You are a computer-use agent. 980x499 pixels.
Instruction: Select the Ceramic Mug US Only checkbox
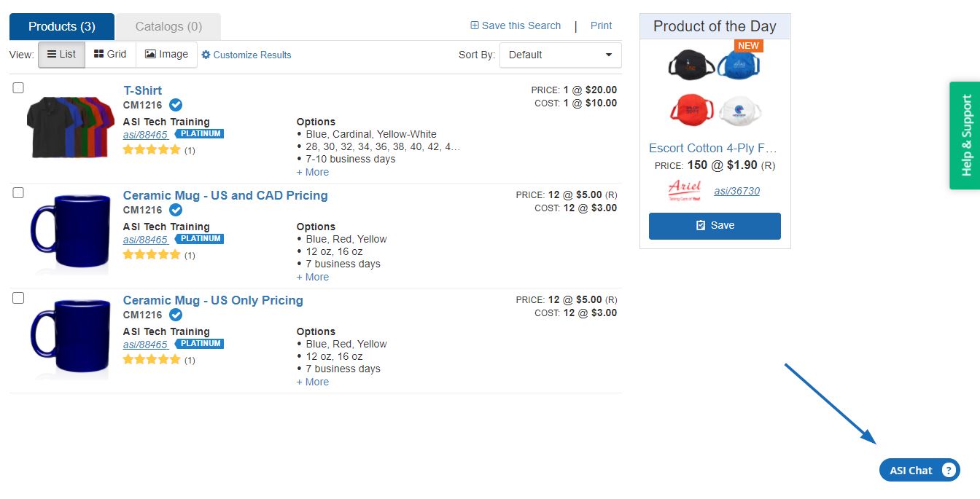[x=18, y=297]
